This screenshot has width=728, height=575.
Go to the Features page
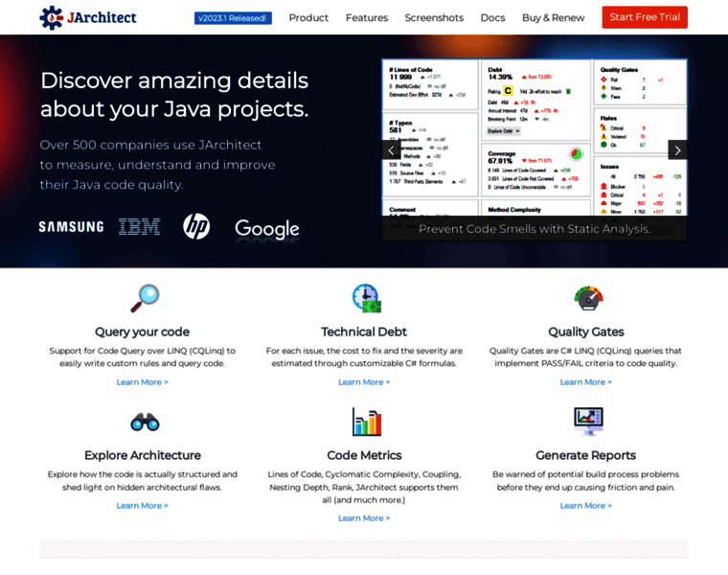click(366, 17)
